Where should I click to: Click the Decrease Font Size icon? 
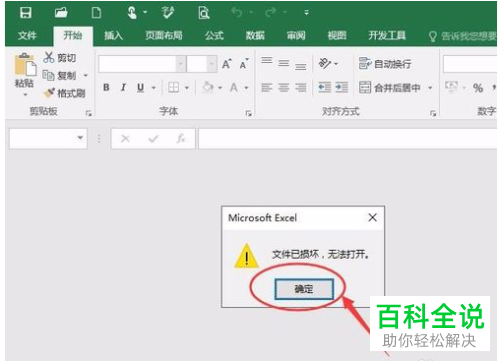(244, 64)
